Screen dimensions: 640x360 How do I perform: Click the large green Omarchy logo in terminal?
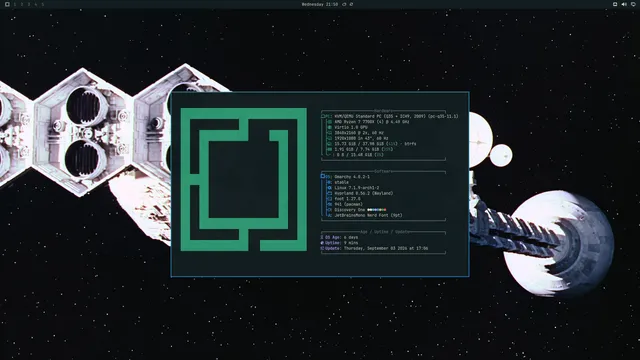tap(244, 179)
